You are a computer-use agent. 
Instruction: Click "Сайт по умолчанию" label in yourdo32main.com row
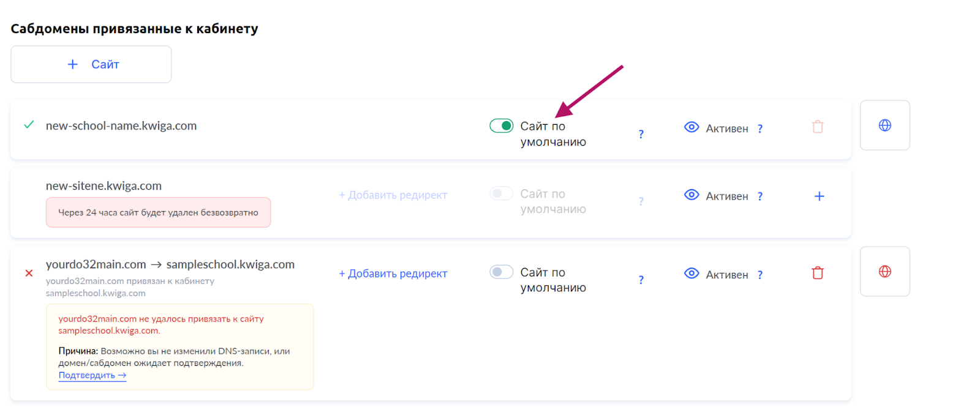tap(553, 280)
